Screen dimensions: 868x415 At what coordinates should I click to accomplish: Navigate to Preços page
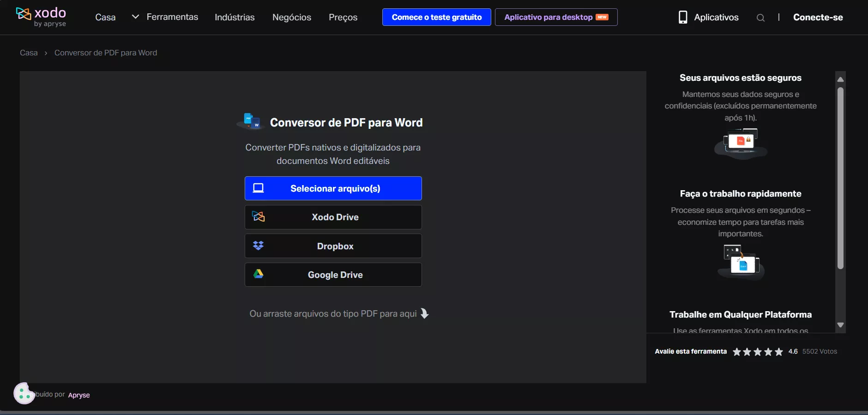point(343,17)
